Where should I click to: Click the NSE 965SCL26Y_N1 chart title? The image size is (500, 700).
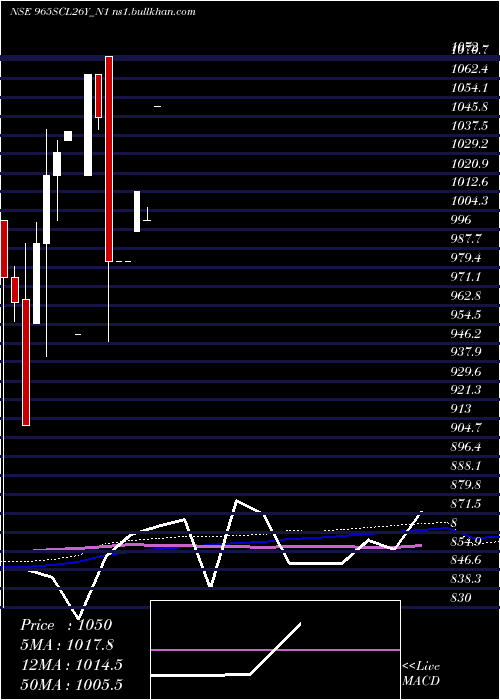pyautogui.click(x=102, y=12)
